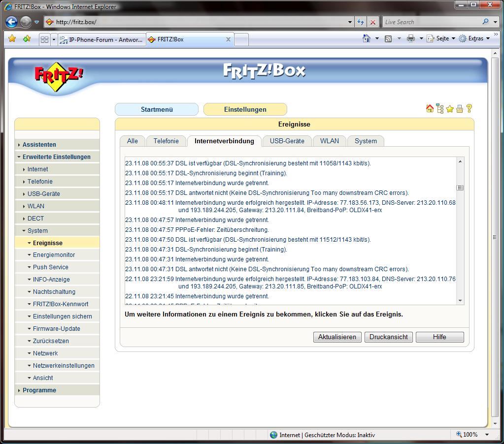Click the IE toolbar print icon
The height and width of the screenshot is (444, 504).
point(411,38)
